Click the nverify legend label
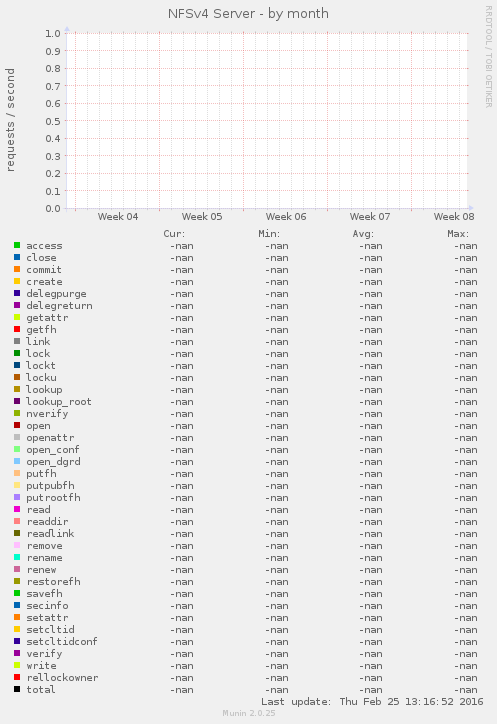 pos(47,414)
